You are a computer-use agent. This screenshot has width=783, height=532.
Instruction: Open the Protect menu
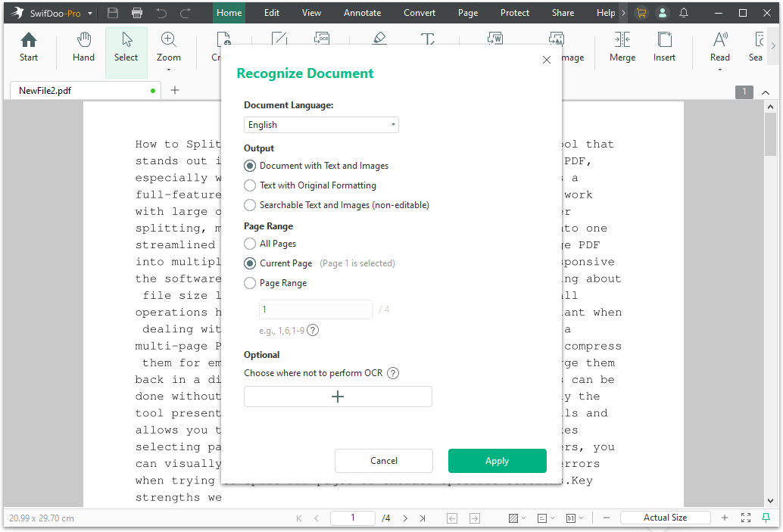pyautogui.click(x=515, y=12)
